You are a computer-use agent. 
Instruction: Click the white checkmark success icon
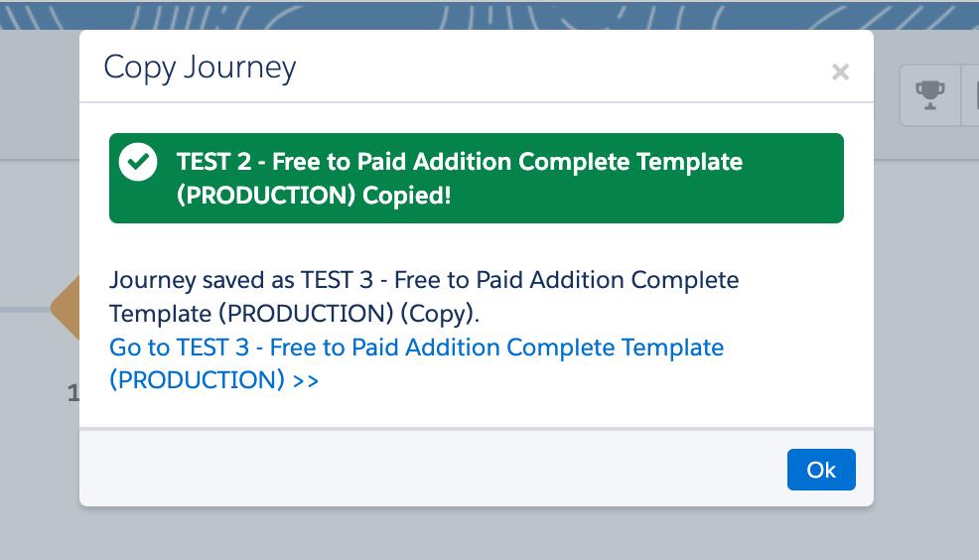(x=138, y=163)
